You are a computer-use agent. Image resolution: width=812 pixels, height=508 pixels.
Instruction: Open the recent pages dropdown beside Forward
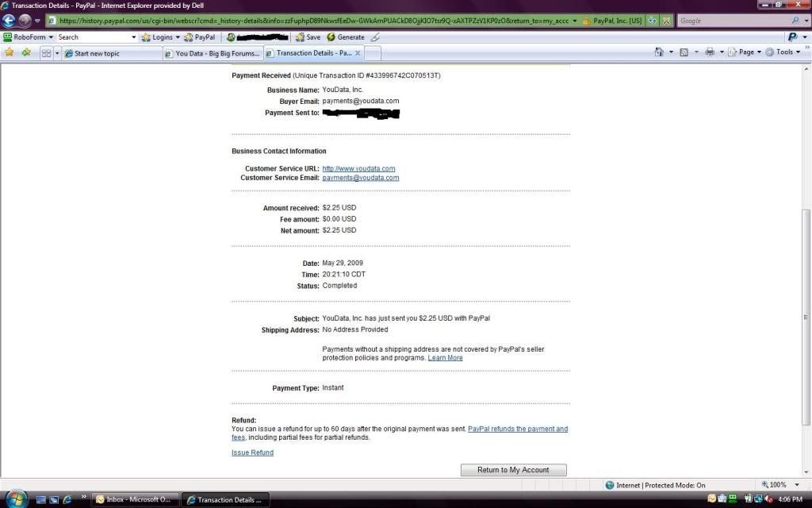37,21
